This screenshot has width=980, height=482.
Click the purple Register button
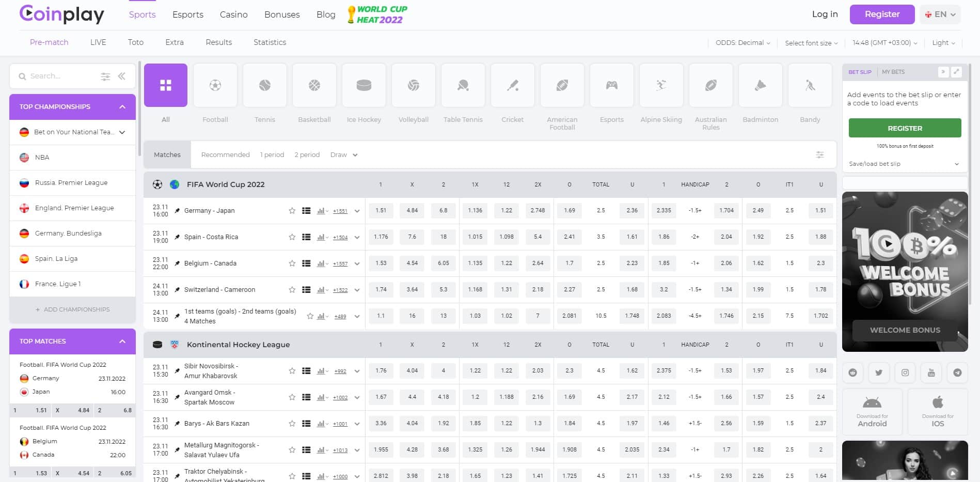coord(882,14)
